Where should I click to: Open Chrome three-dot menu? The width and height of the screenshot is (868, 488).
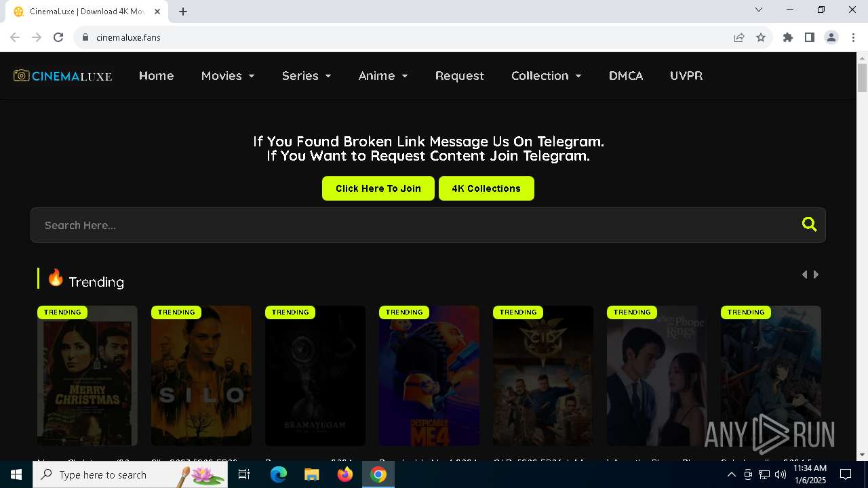[x=853, y=37]
